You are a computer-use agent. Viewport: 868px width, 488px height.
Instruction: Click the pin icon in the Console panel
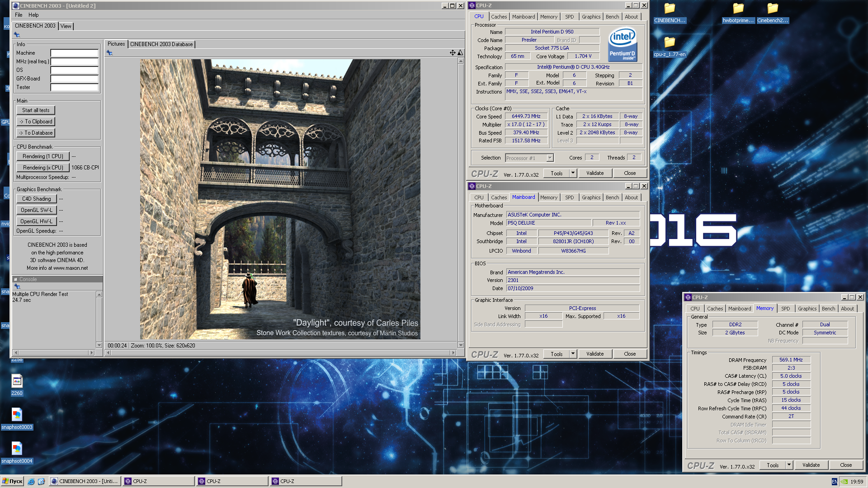click(x=17, y=286)
